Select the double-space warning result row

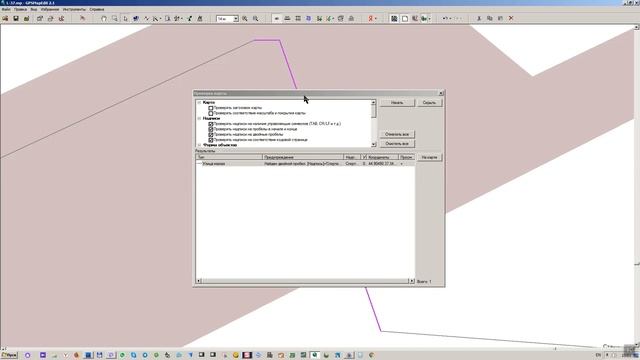(305, 163)
